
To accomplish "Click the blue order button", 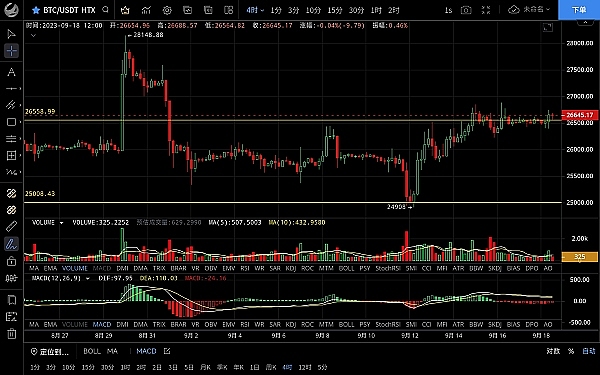I will [x=579, y=10].
